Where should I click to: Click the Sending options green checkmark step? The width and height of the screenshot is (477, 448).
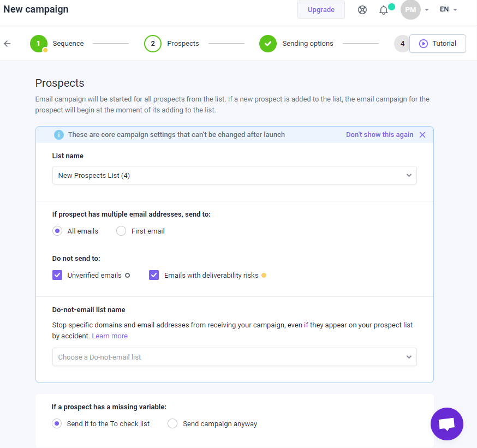tap(268, 44)
